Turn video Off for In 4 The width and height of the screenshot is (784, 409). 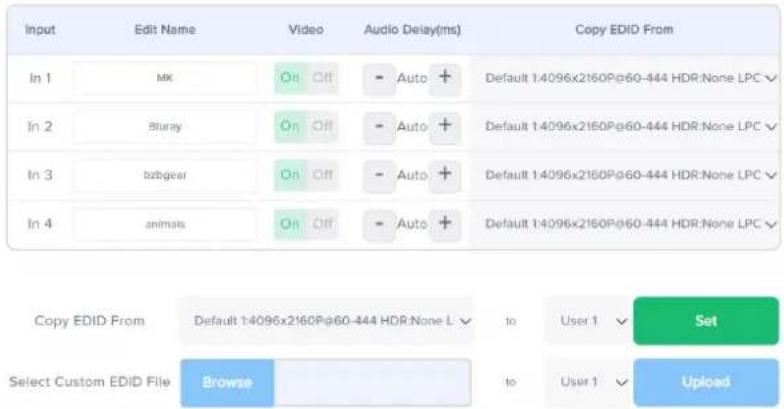point(322,224)
